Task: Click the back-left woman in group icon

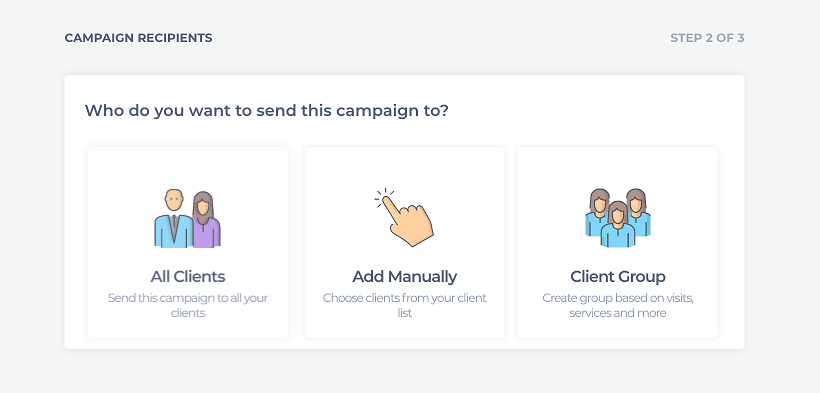Action: tap(597, 211)
